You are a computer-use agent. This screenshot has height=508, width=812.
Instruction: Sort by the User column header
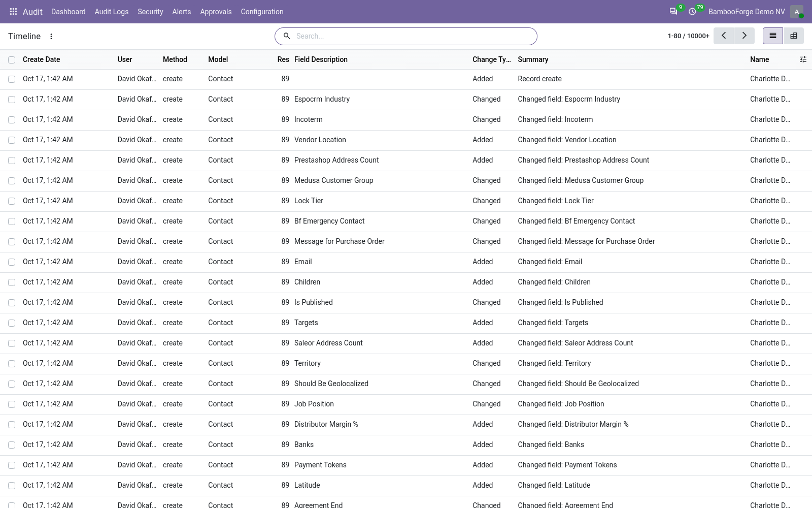[x=125, y=59]
